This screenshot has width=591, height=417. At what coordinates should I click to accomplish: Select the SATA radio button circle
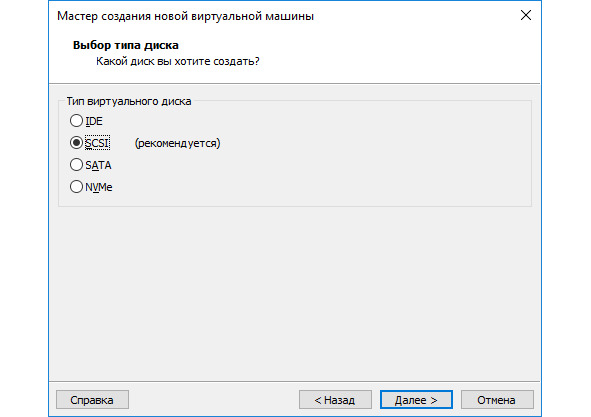(x=76, y=164)
